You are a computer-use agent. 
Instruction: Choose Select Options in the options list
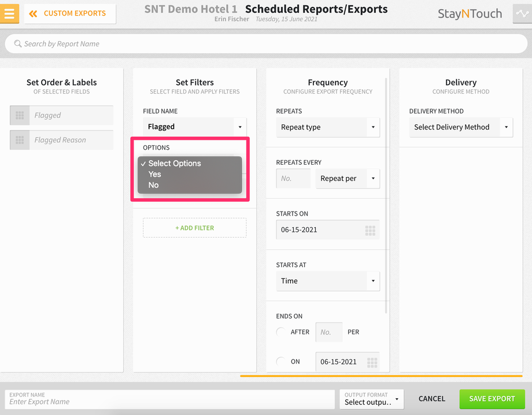tap(190, 164)
